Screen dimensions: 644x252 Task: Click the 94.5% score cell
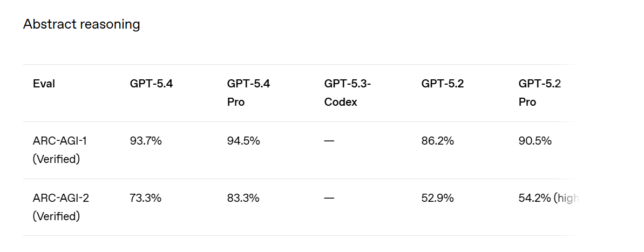(243, 141)
